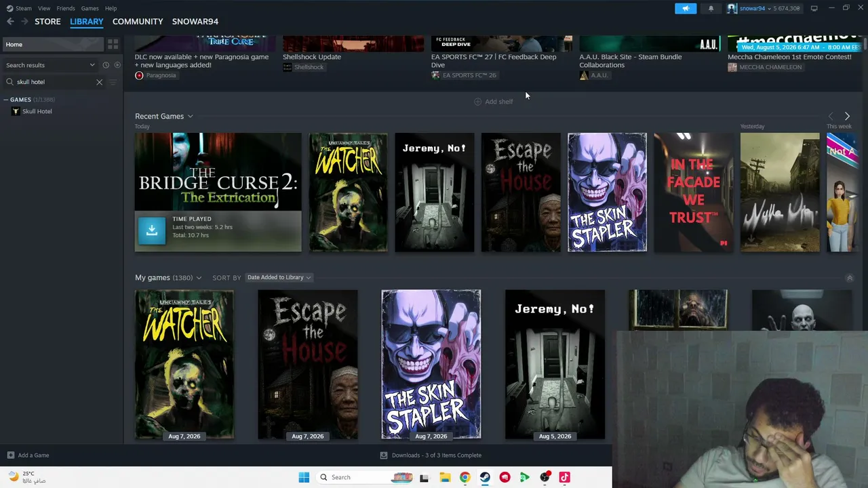Expand the My games shelf dropdown
Viewport: 868px width, 488px height.
click(x=199, y=278)
